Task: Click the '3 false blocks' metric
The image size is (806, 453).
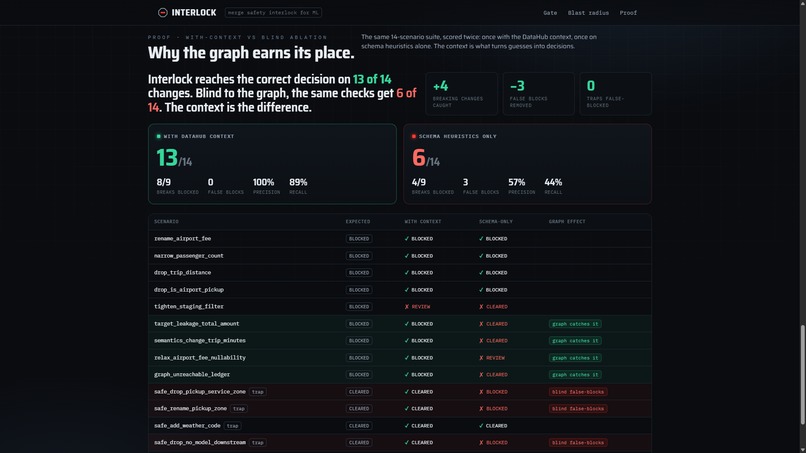Action: coord(481,186)
